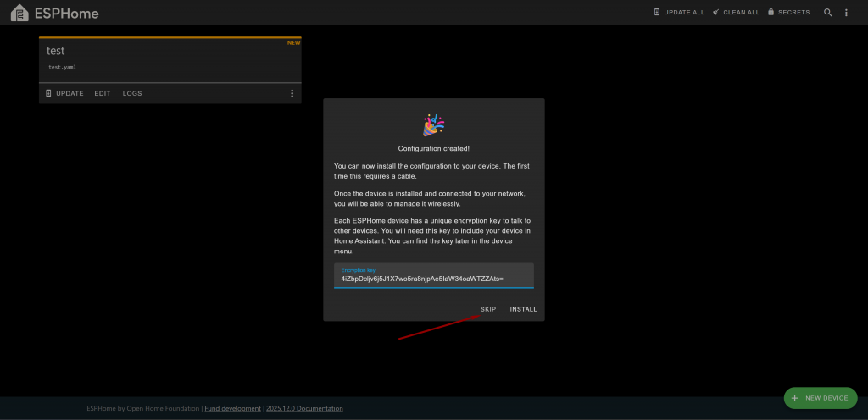Click the NEW badge on test card
The image size is (868, 420).
pos(293,42)
